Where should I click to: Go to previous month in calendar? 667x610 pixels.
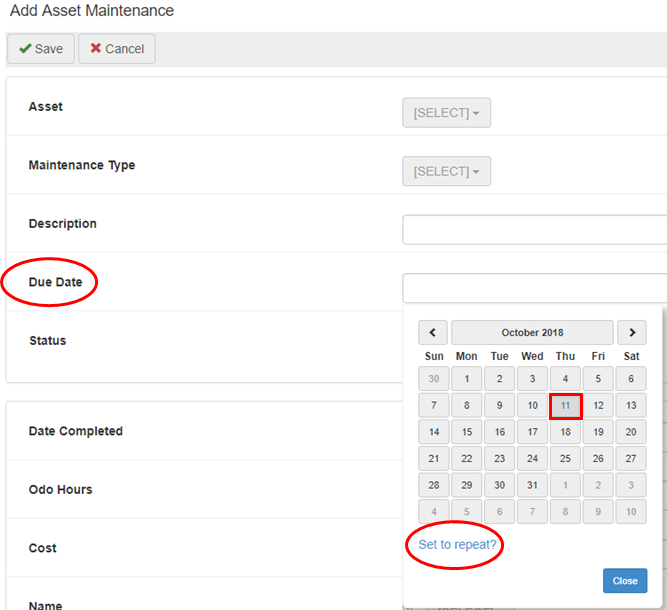(433, 333)
